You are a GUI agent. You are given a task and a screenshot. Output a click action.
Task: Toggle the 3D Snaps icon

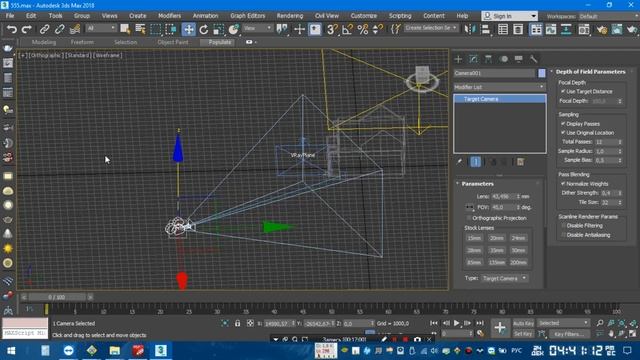[x=332, y=29]
